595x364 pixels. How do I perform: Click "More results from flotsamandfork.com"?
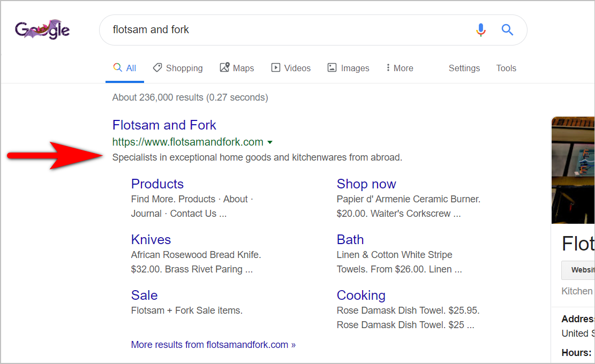[x=213, y=344]
